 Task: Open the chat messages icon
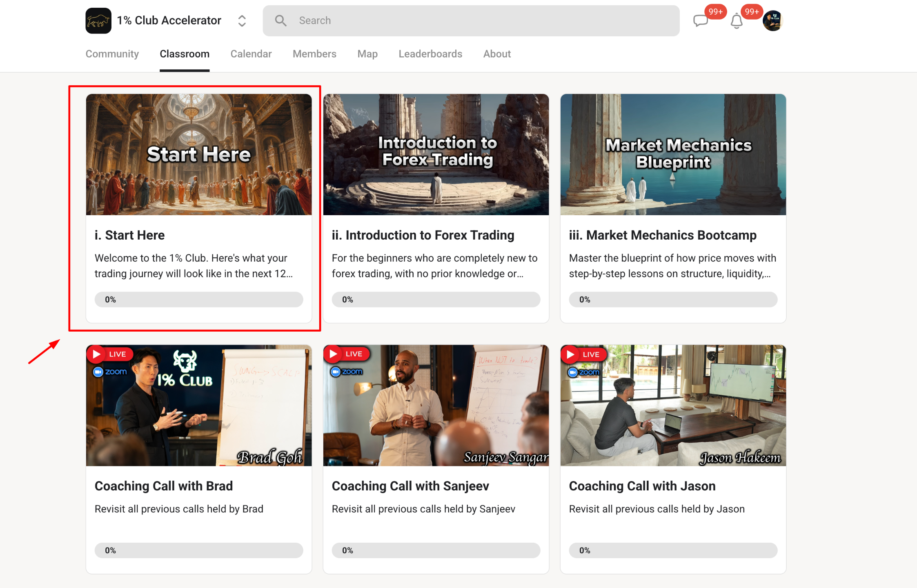click(x=701, y=20)
